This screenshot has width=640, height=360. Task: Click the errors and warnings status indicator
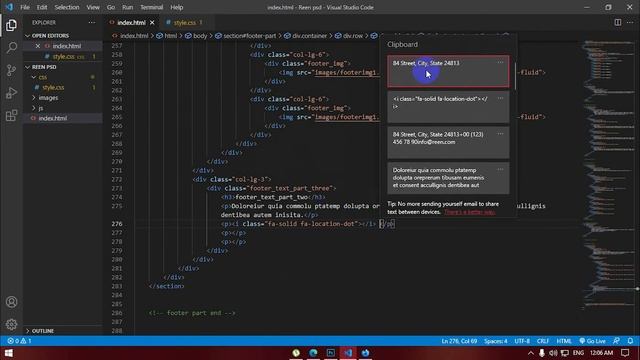[x=20, y=341]
